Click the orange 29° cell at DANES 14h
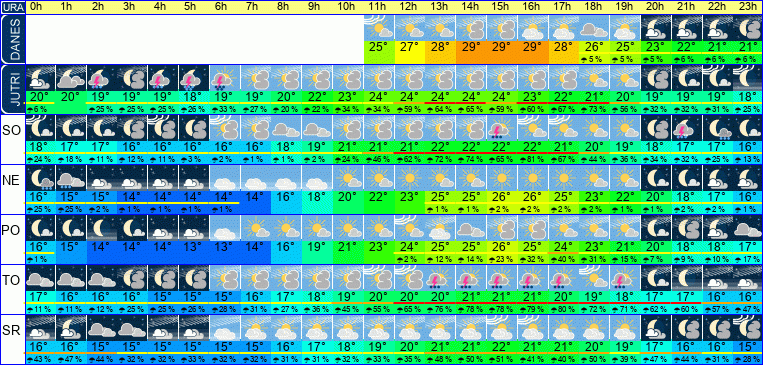The width and height of the screenshot is (763, 365). [x=471, y=48]
